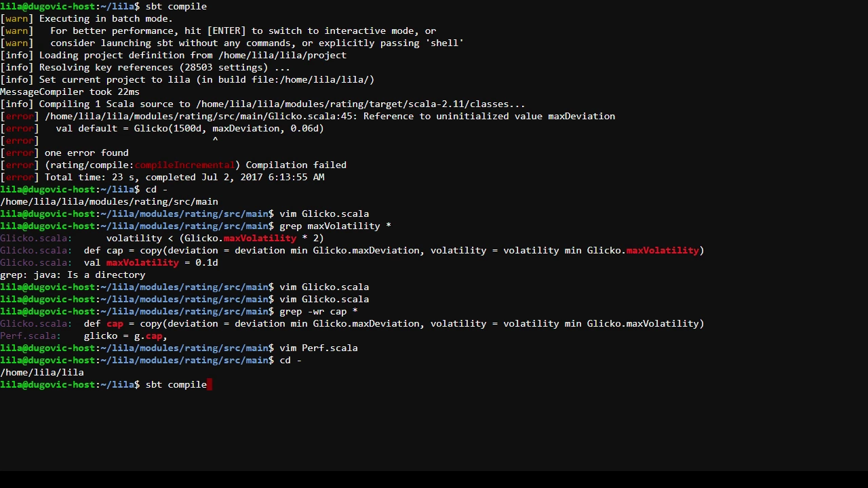Click the highlighted maxVolatility in val line
This screenshot has height=488, width=868.
(142, 263)
